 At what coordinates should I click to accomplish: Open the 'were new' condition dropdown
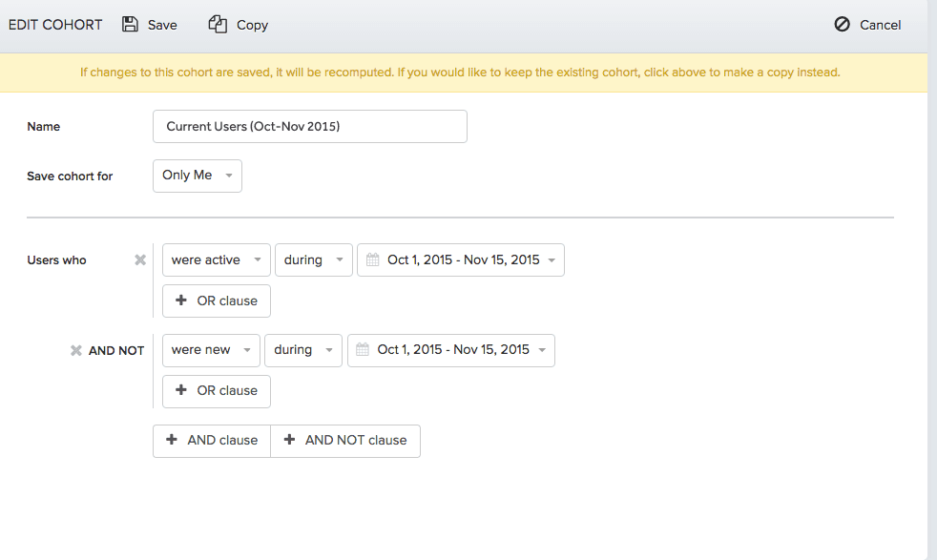point(211,350)
